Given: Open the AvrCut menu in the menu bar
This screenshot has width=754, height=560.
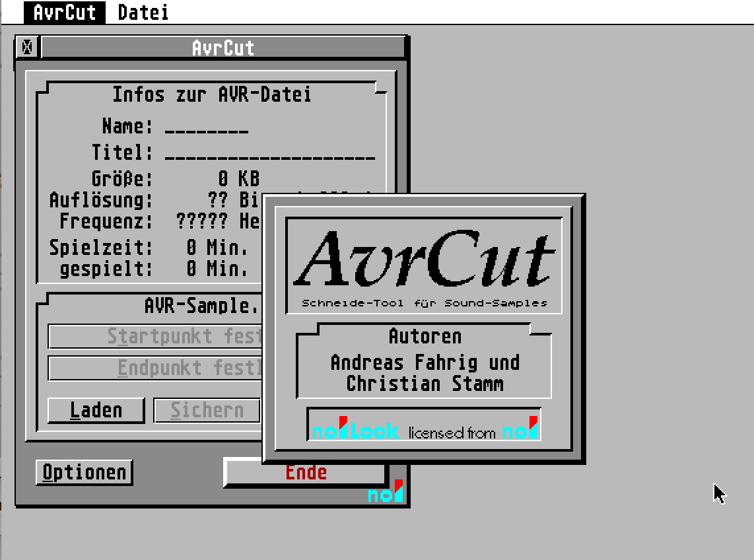Looking at the screenshot, I should click(x=65, y=13).
